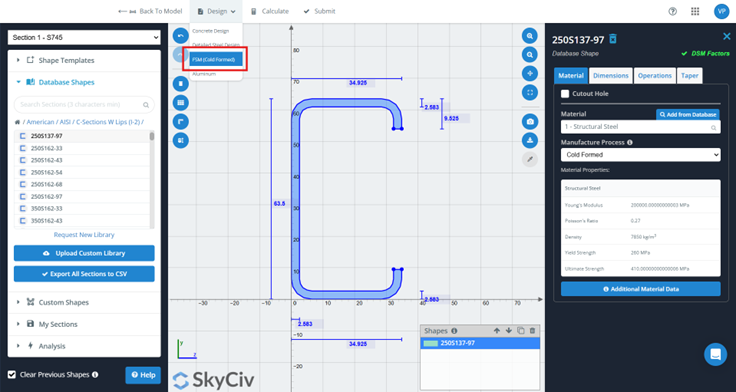Delete shape using trash icon beside 250S137-97 title
The image size is (736, 392).
(613, 39)
